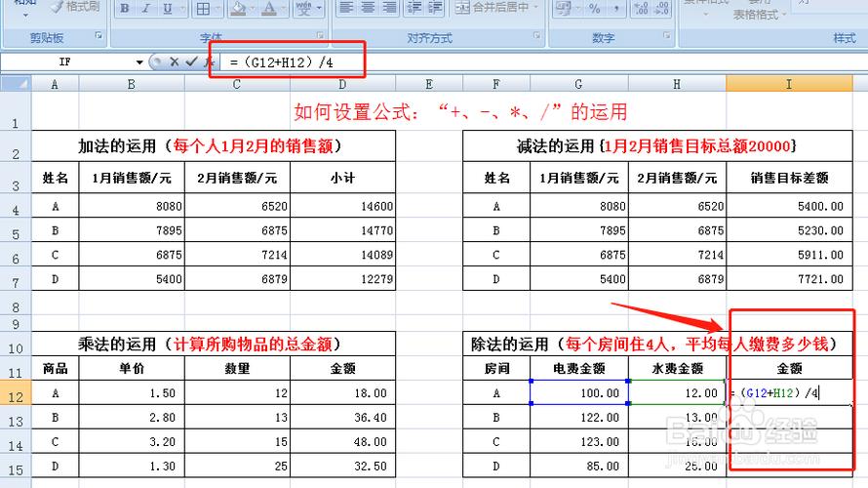The height and width of the screenshot is (488, 868).
Task: Apply the Fill Color bucket
Action: point(238,8)
